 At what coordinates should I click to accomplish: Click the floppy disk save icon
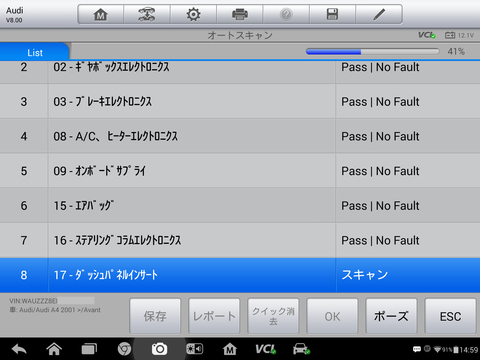coord(332,14)
